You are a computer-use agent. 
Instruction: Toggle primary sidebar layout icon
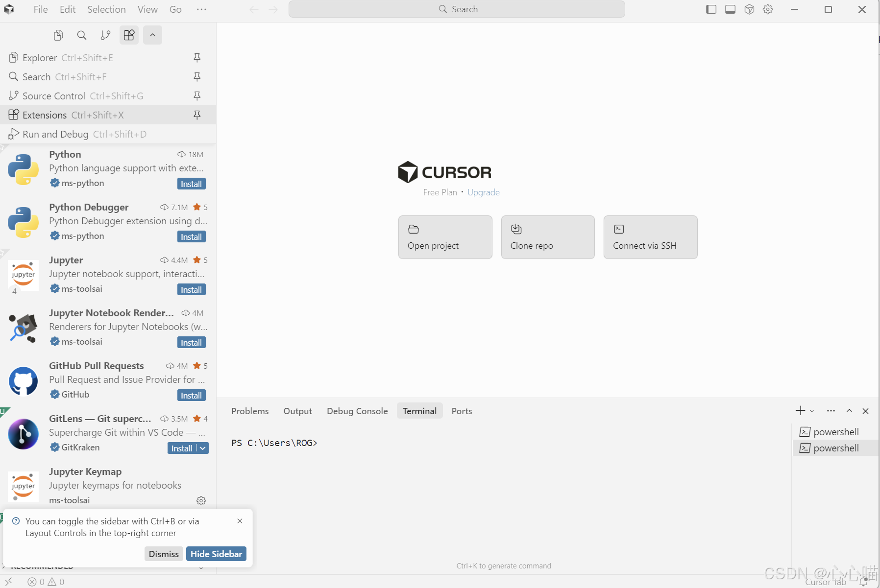[711, 9]
